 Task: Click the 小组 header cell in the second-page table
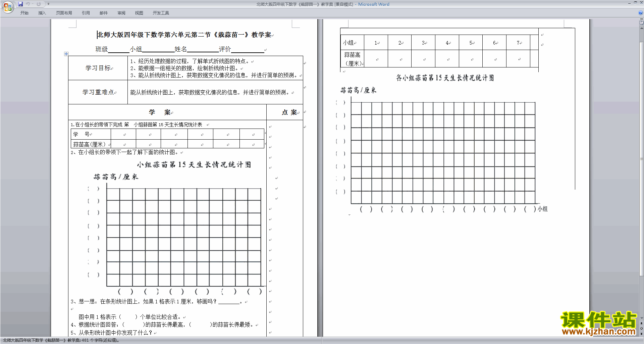[352, 43]
